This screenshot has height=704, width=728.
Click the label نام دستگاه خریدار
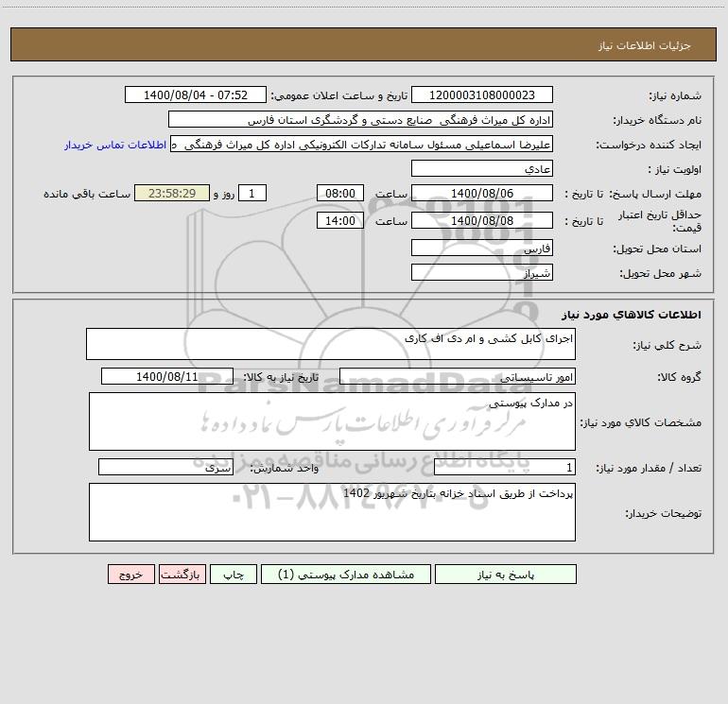657,120
